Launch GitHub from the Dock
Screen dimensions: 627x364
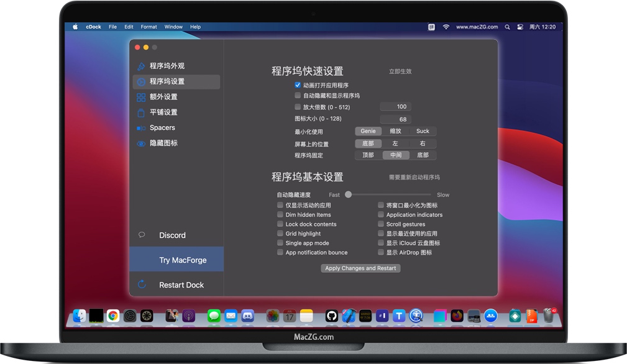pos(332,316)
